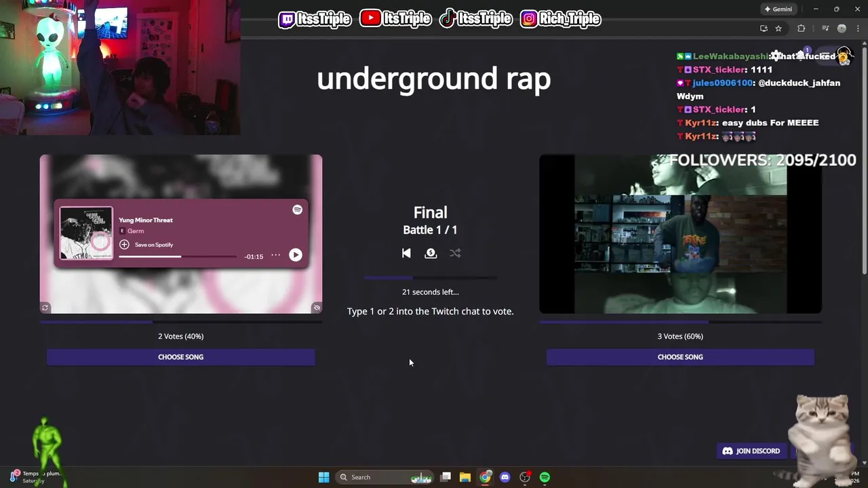Click the Final round label

coord(430,212)
